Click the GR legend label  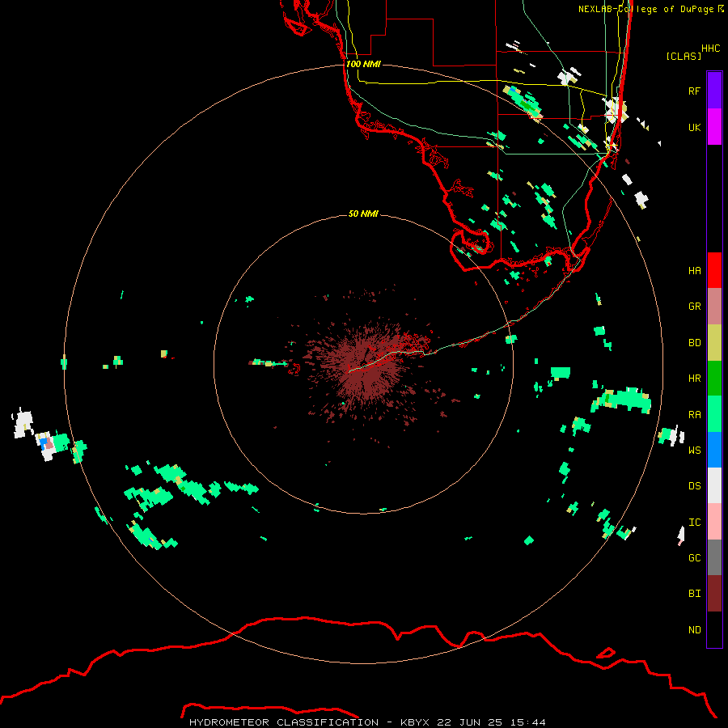click(694, 307)
